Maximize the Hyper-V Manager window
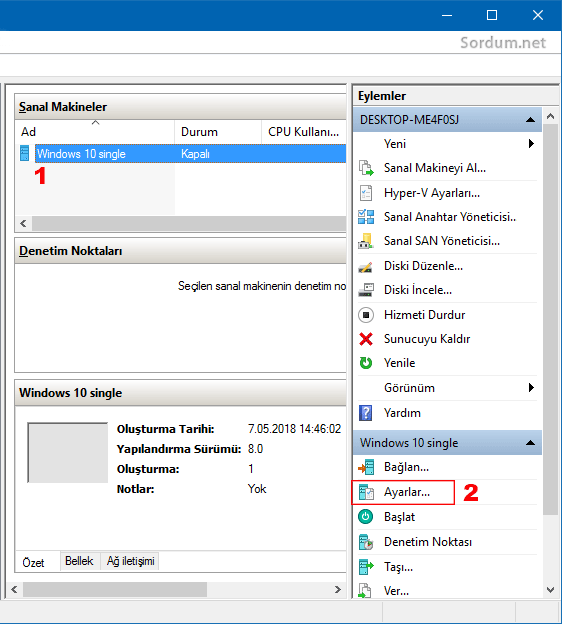This screenshot has height=624, width=562. click(492, 15)
